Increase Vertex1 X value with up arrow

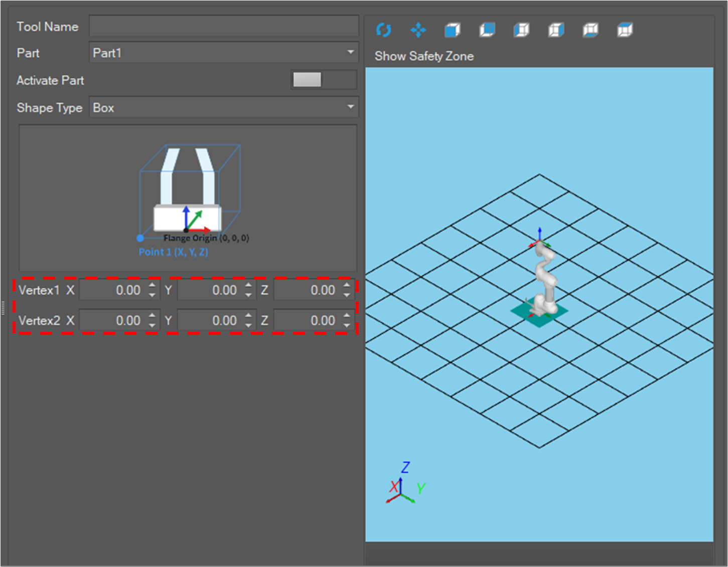pos(152,285)
